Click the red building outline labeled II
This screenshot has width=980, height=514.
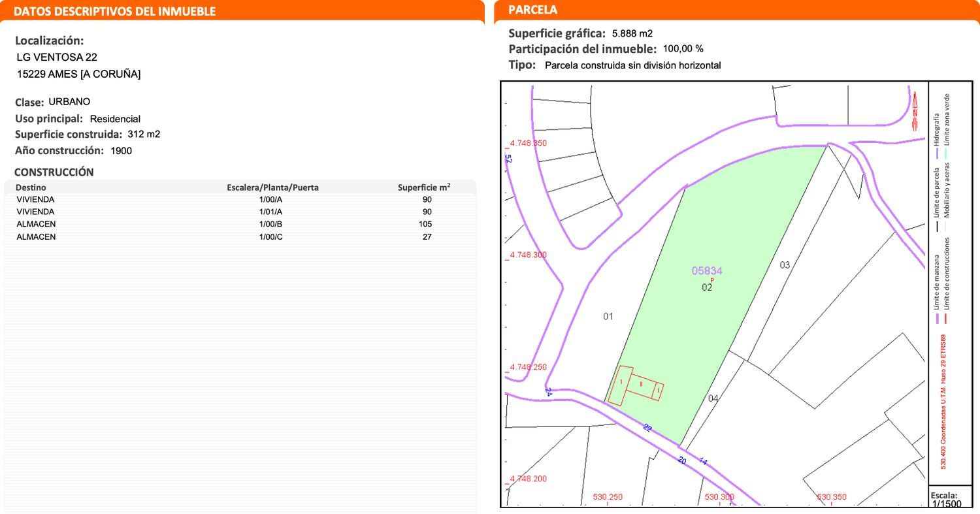[641, 385]
